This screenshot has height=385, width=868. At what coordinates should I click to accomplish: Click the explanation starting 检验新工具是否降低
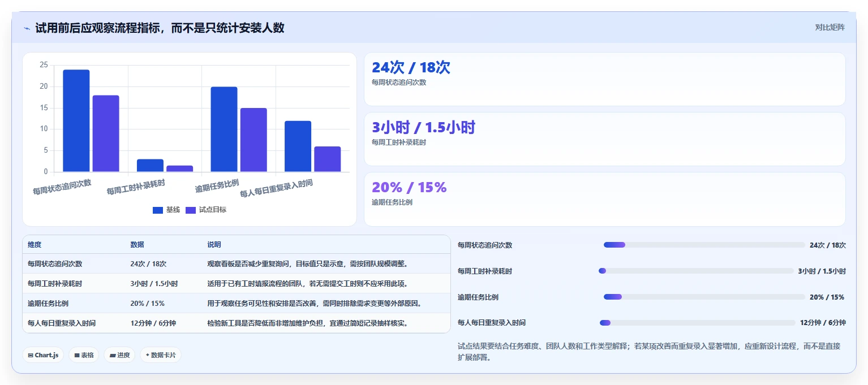pos(307,323)
